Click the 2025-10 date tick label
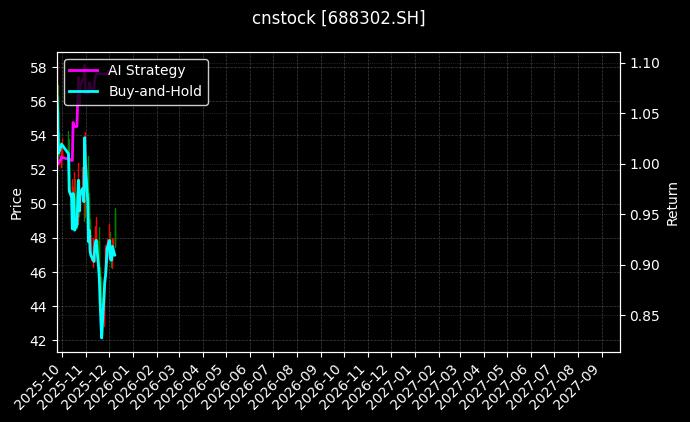 tap(38, 384)
